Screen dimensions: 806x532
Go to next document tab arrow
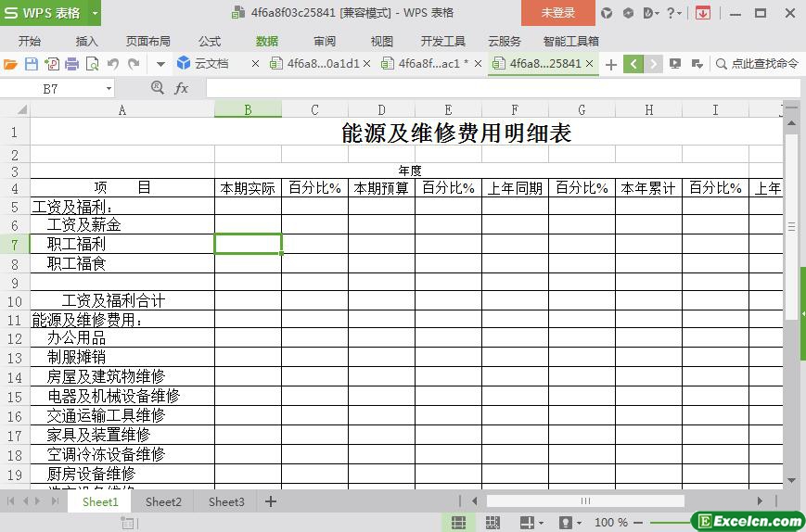coord(653,64)
